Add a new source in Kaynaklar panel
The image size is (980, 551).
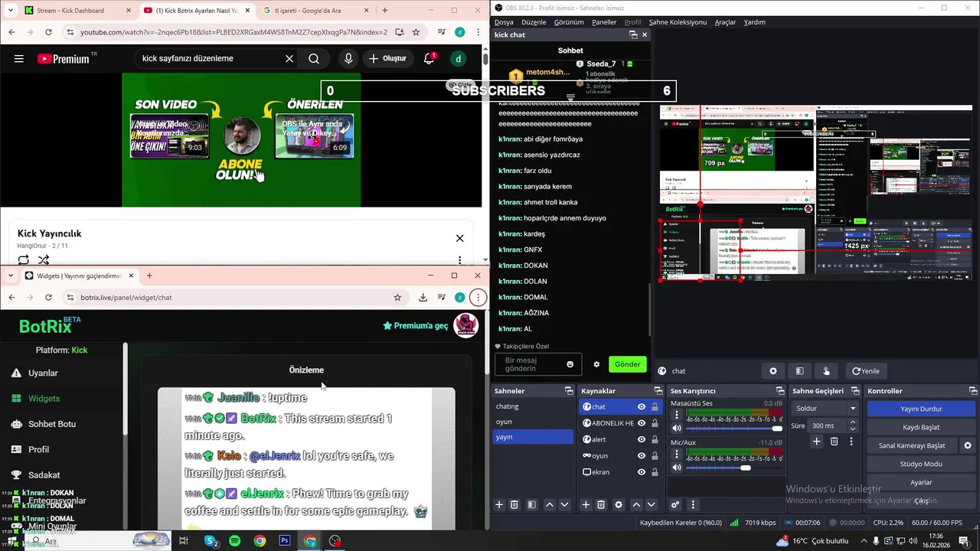[x=586, y=505]
